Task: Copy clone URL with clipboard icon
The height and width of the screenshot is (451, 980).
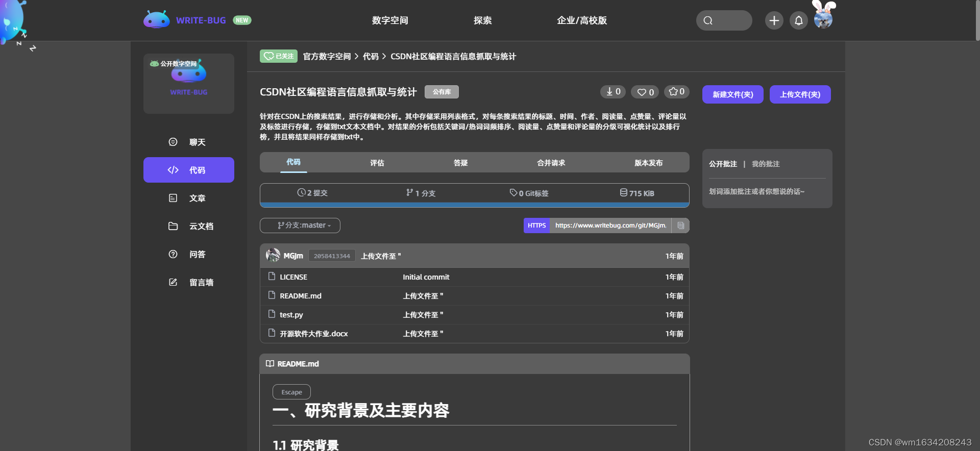Action: click(680, 225)
